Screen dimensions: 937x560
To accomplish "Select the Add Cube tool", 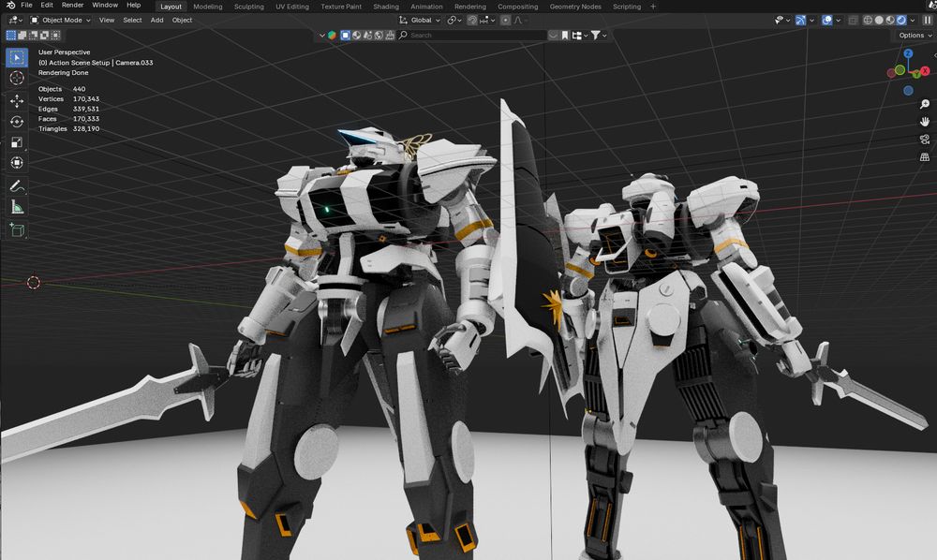I will [17, 228].
